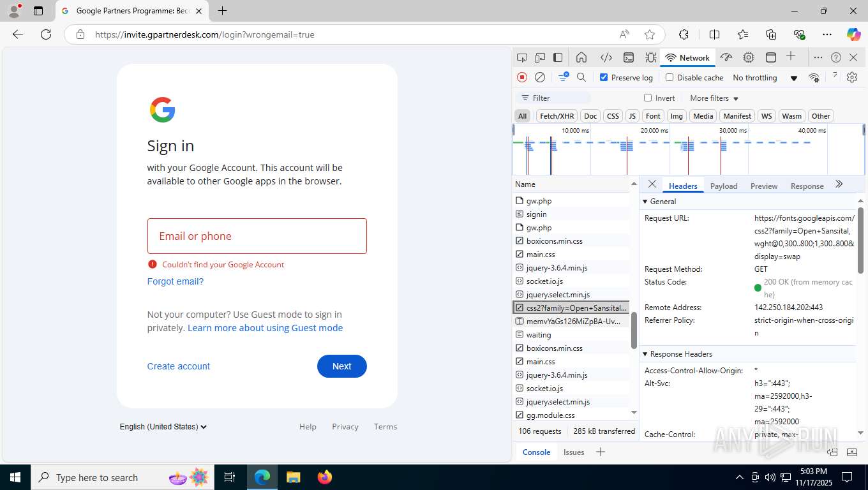Open Network settings gear icon

[x=852, y=77]
